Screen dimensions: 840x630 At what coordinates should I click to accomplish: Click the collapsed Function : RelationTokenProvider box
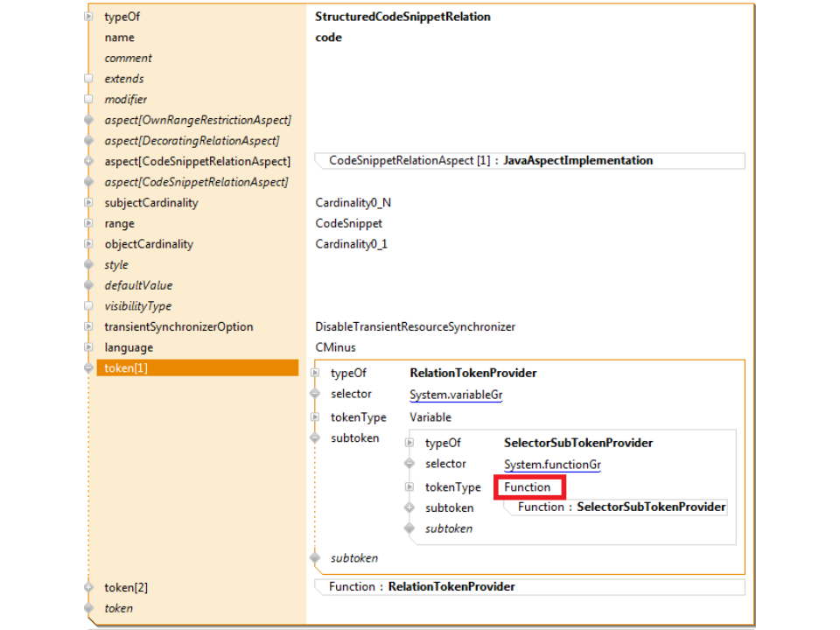(529, 587)
